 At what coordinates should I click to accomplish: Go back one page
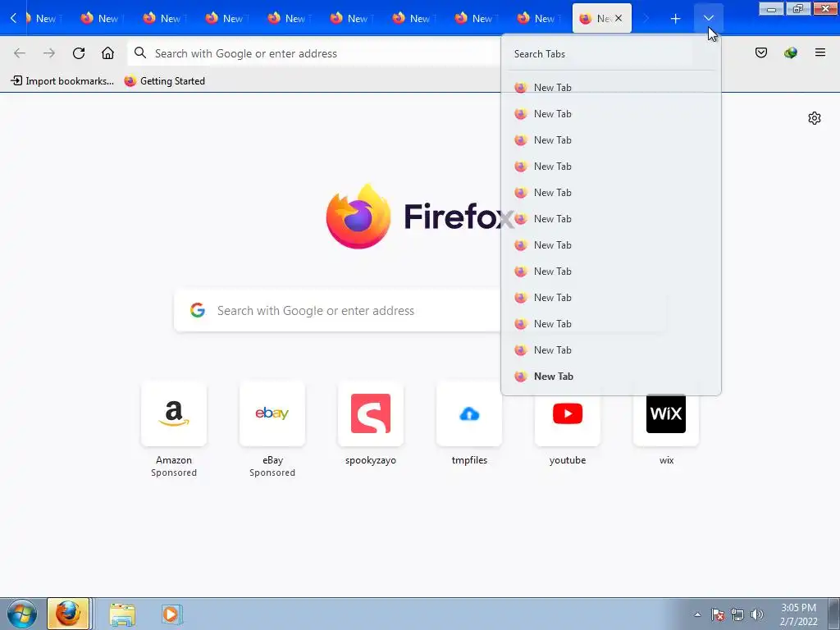(20, 53)
